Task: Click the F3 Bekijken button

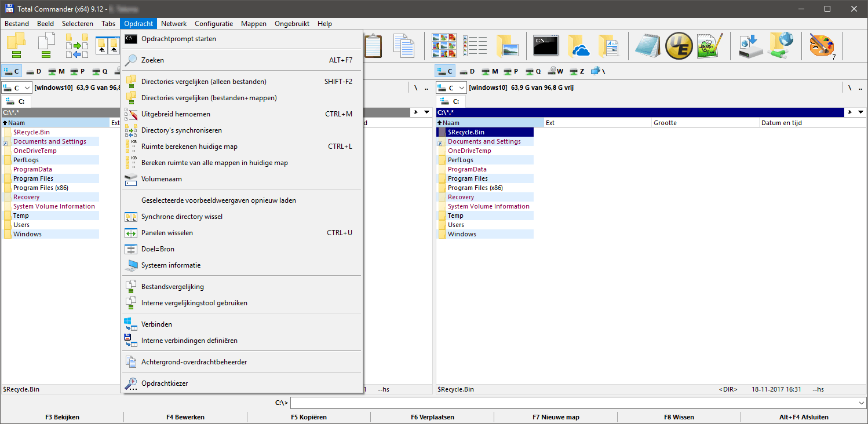Action: [62, 417]
